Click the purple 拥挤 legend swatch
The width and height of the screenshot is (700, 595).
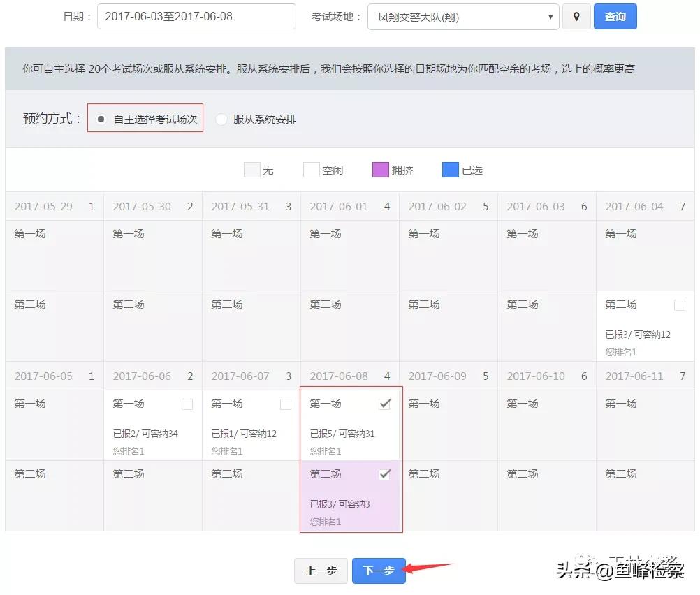pos(380,169)
